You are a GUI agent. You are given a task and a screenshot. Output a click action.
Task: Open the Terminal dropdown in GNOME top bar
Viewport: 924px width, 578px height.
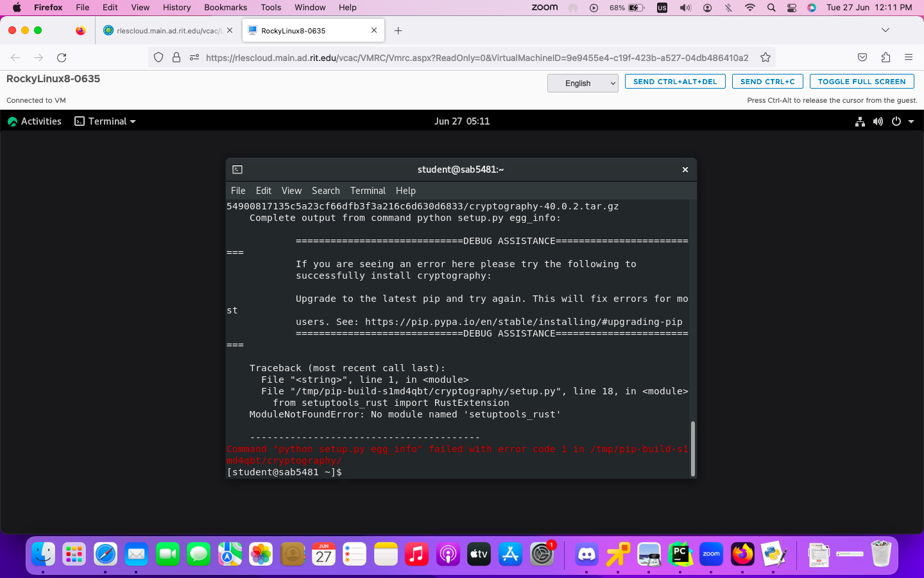[105, 121]
